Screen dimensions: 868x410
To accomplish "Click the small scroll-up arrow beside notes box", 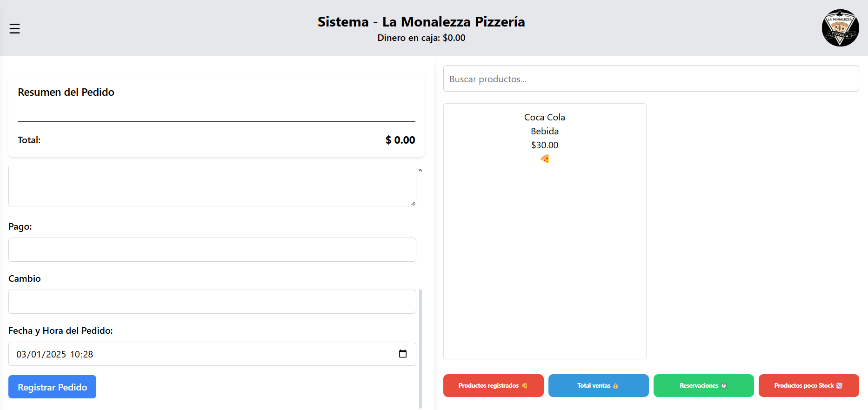I will pyautogui.click(x=420, y=171).
